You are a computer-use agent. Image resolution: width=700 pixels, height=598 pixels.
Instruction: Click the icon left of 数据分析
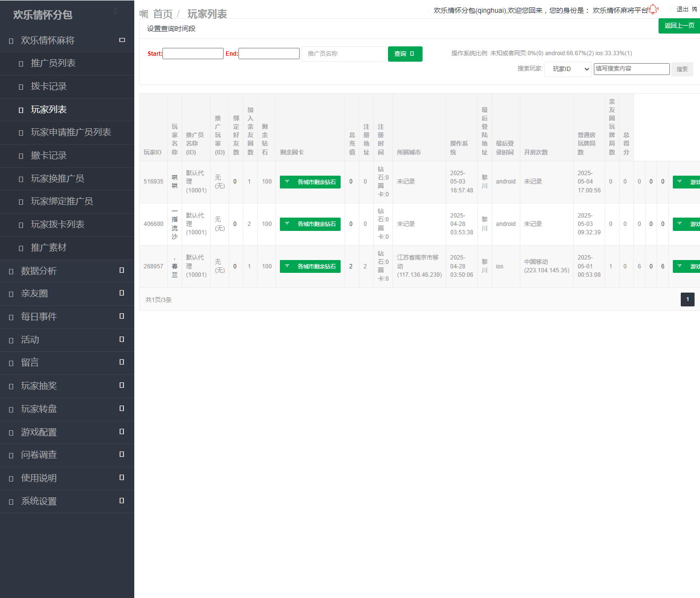click(11, 271)
